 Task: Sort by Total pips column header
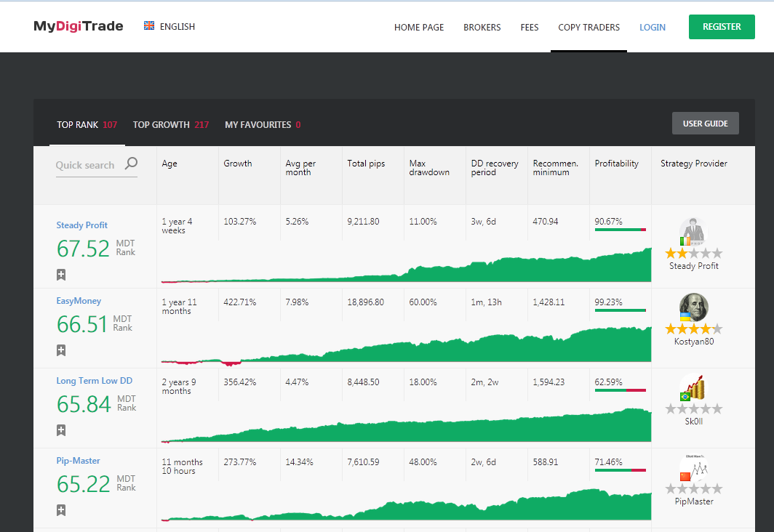point(366,164)
